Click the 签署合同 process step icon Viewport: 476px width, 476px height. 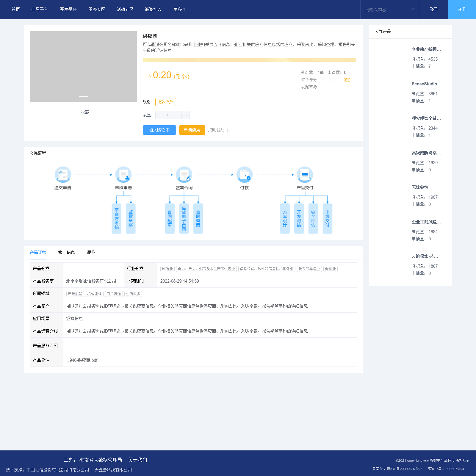pos(184,175)
